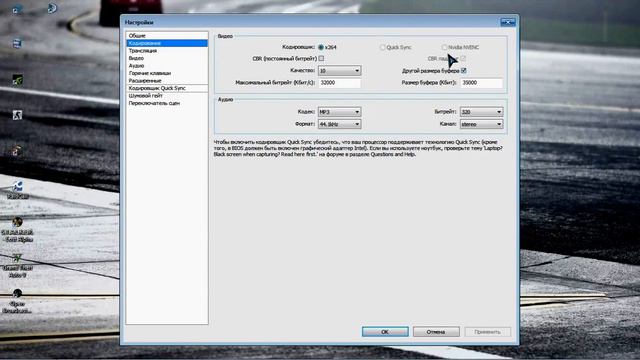Launch the Open Broadcaster desktop shortcut
The width and height of the screenshot is (640, 360).
pos(17,300)
